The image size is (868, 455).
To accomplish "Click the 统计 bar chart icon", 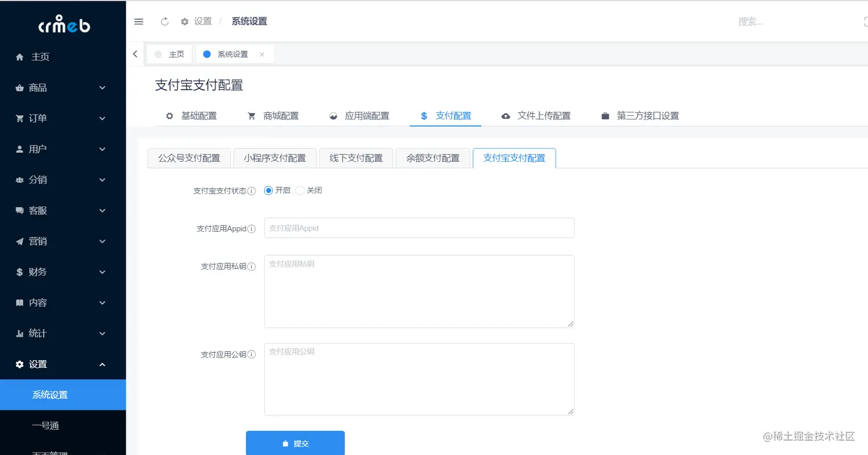I will (x=20, y=333).
